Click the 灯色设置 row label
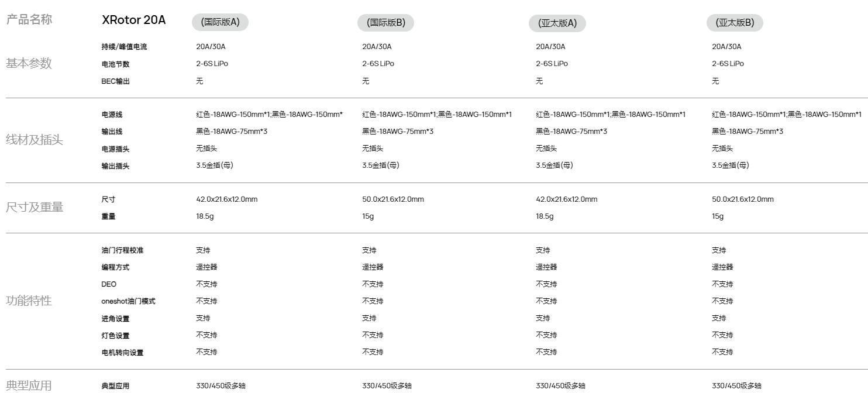868x393 pixels. (115, 336)
